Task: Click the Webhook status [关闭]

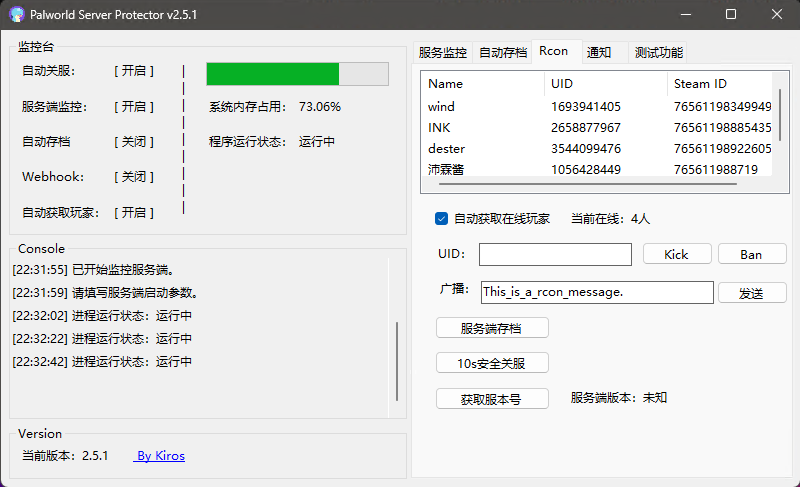Action: click(x=134, y=177)
